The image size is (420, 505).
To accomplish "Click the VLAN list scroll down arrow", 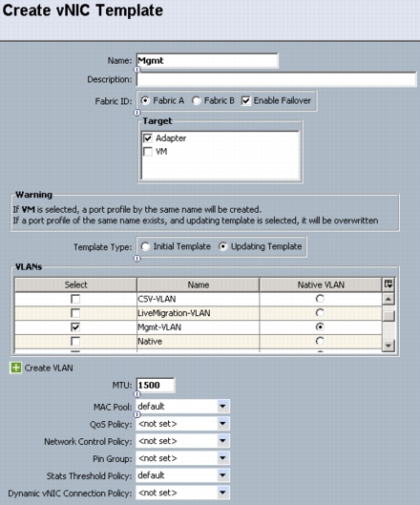I will point(388,346).
